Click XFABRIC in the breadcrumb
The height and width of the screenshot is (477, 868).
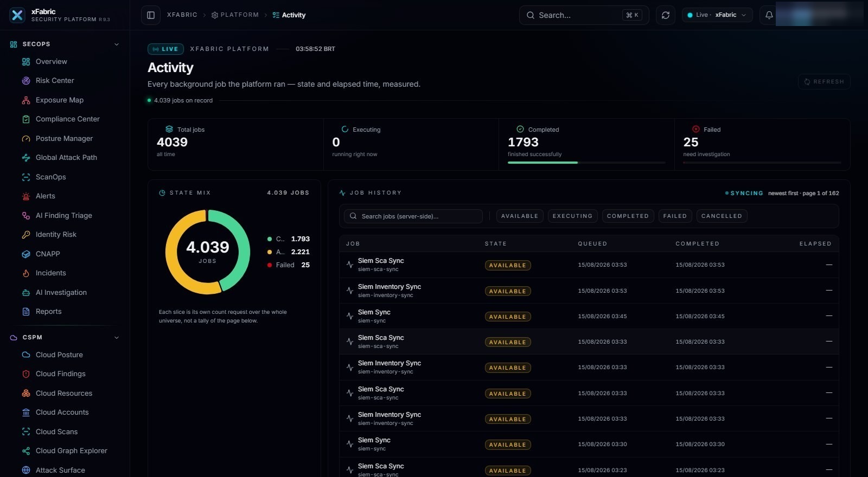click(182, 15)
